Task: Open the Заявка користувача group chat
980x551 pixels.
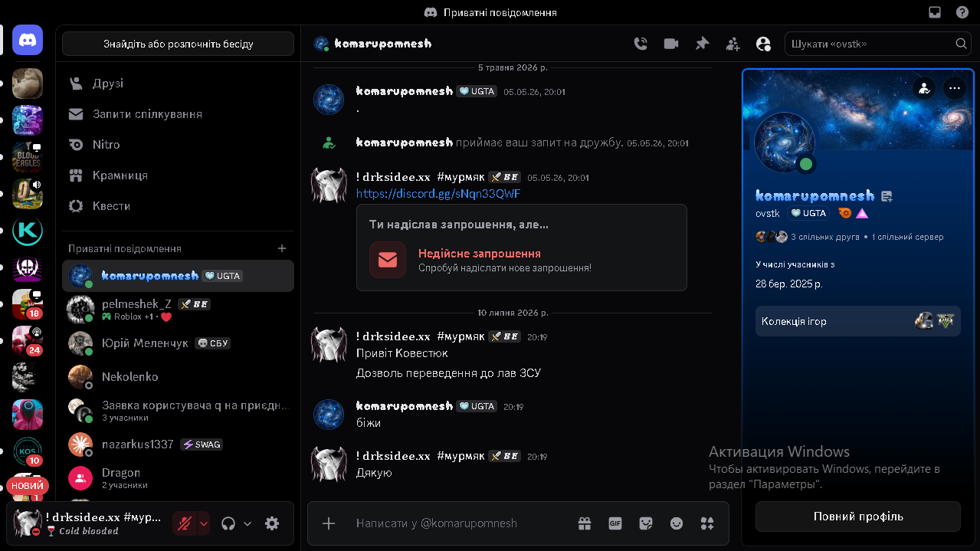Action: click(x=178, y=411)
